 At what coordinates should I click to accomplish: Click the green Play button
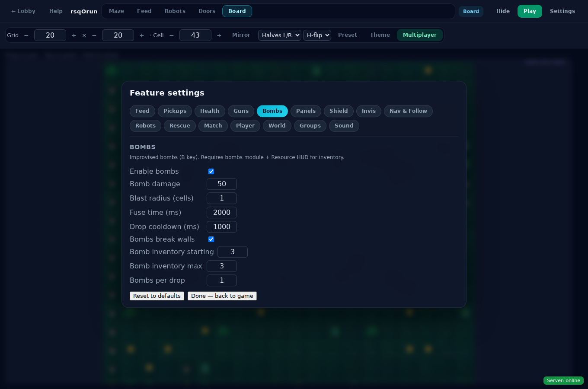pyautogui.click(x=530, y=11)
